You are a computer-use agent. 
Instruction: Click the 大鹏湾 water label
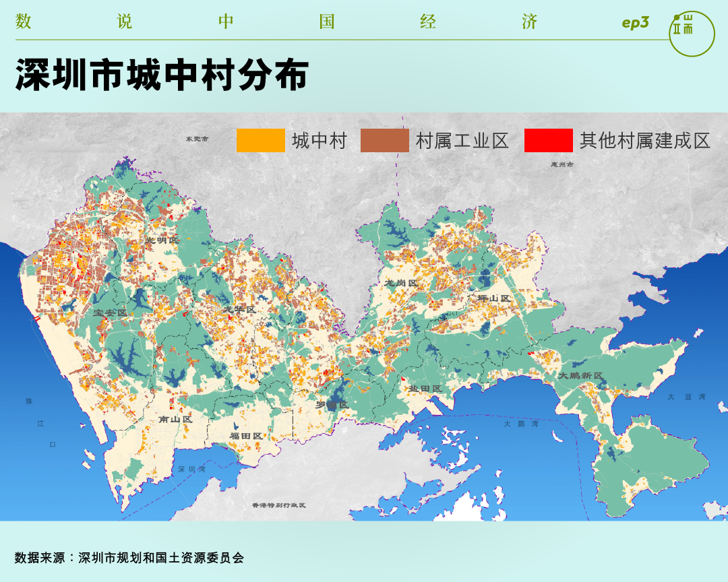(521, 424)
